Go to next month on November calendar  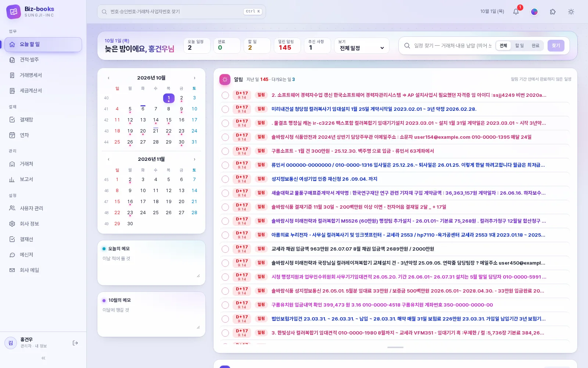[x=194, y=159]
